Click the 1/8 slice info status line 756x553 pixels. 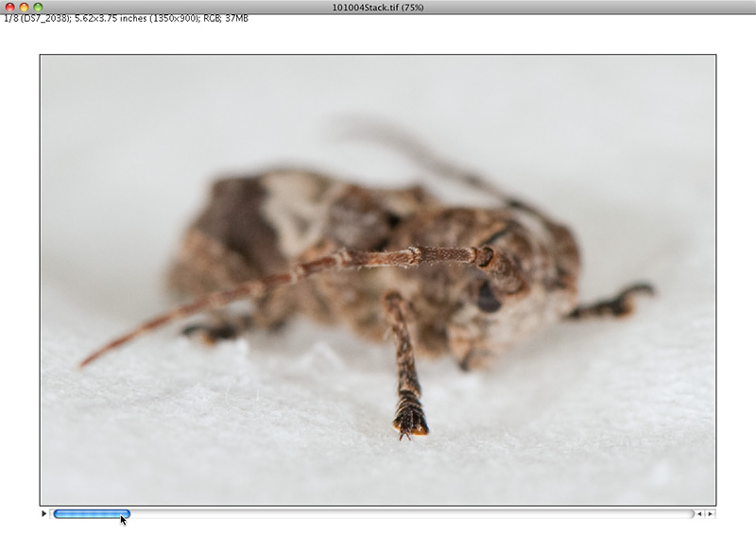pyautogui.click(x=127, y=18)
